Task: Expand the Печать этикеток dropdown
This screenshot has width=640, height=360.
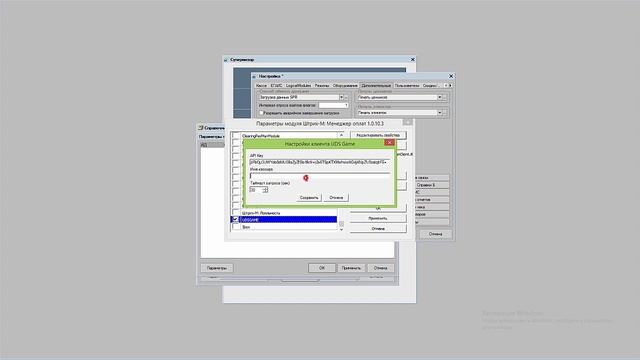Action: [x=440, y=112]
